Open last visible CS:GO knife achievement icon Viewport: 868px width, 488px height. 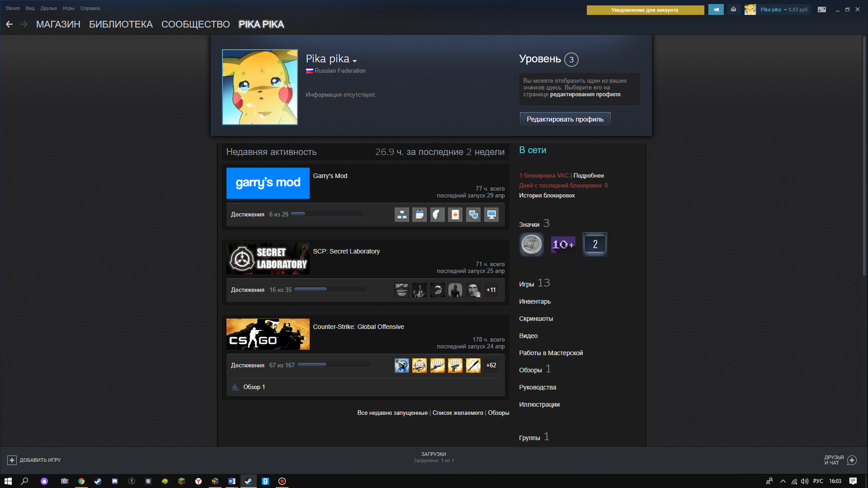click(473, 366)
